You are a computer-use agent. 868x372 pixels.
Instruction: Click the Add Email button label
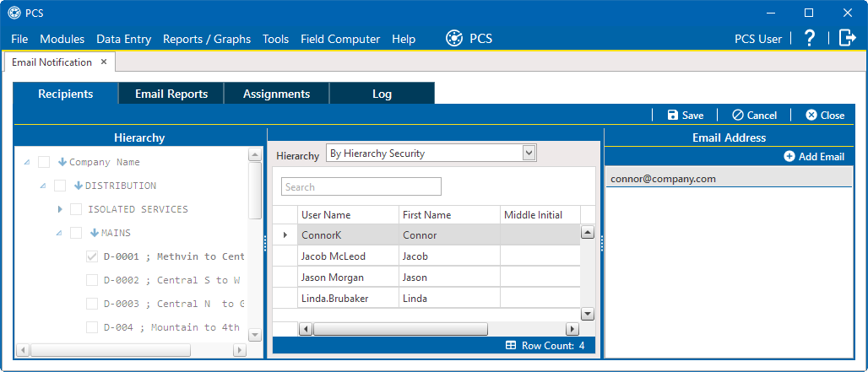822,156
